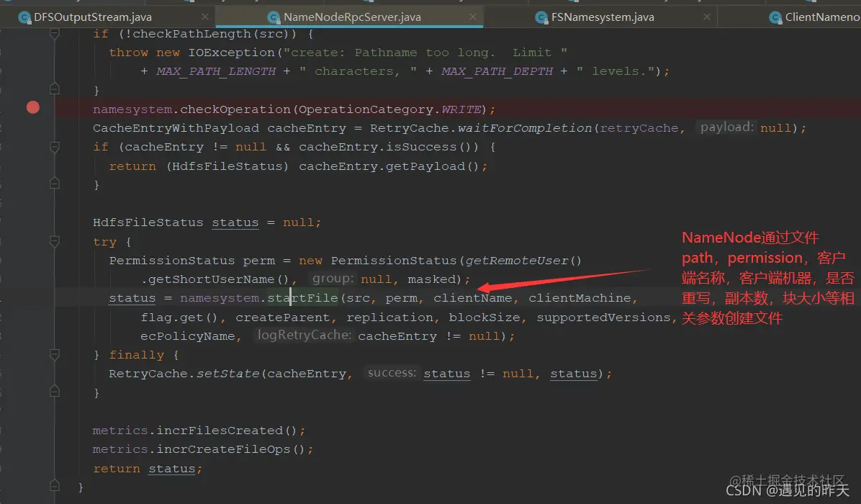Screen dimensions: 861x504
Task: Collapse the finally block fold marker
Action: pos(55,355)
